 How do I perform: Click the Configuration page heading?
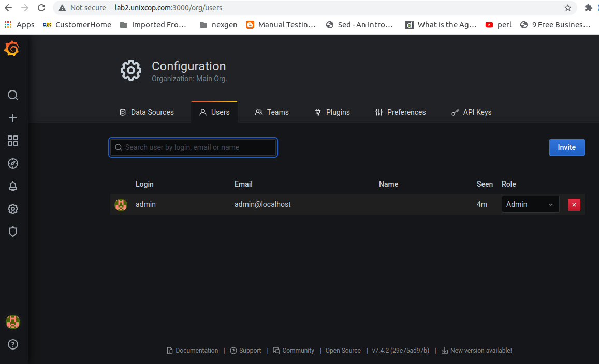189,66
